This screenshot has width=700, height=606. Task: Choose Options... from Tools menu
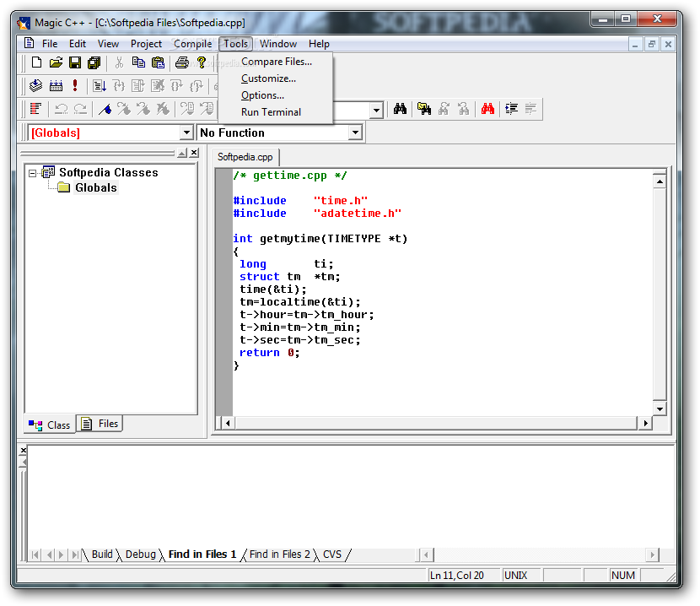click(x=276, y=95)
